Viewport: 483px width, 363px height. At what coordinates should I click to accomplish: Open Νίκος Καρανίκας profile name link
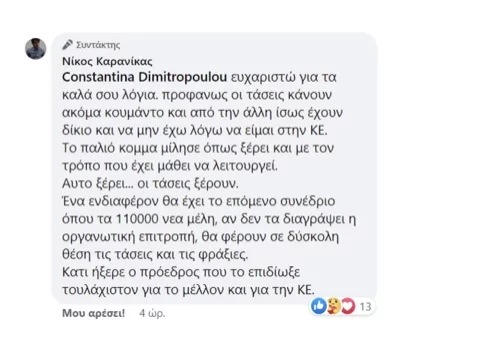(x=107, y=61)
